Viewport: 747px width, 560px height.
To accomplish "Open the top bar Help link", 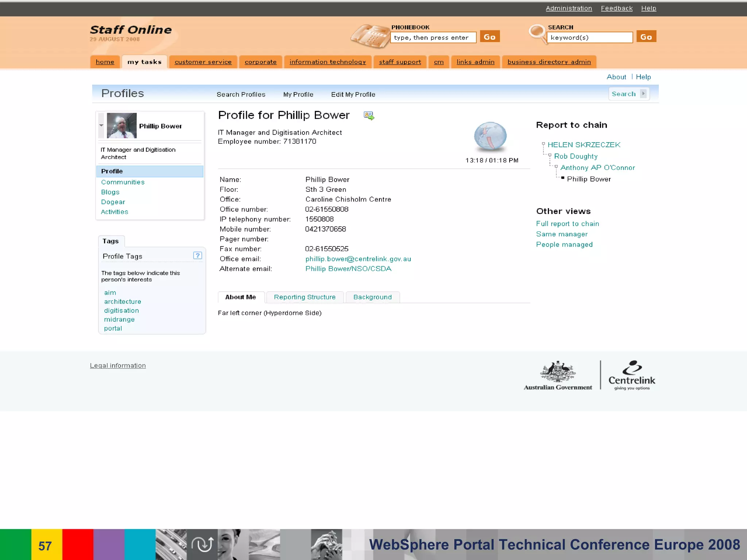I will pyautogui.click(x=649, y=8).
